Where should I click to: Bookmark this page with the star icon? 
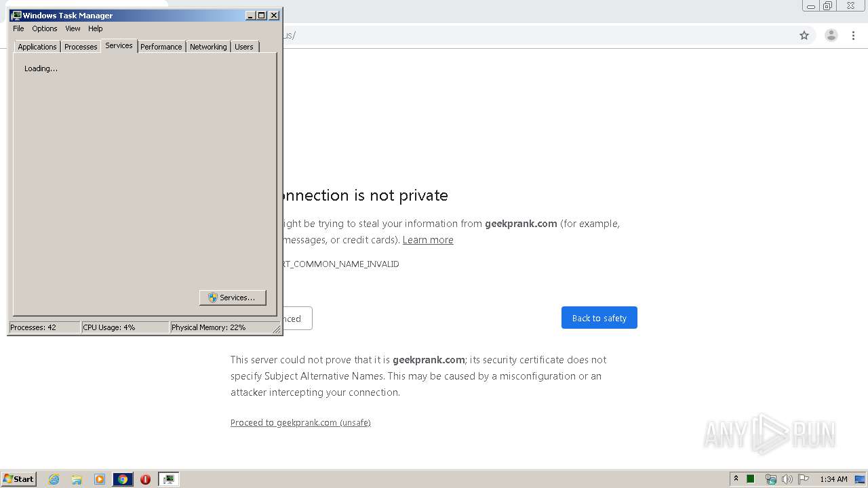[804, 35]
